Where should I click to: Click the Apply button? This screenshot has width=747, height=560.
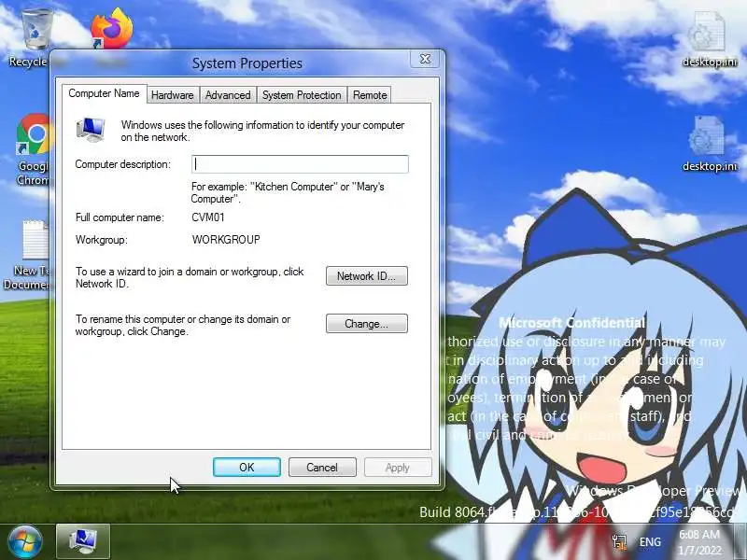pyautogui.click(x=398, y=468)
